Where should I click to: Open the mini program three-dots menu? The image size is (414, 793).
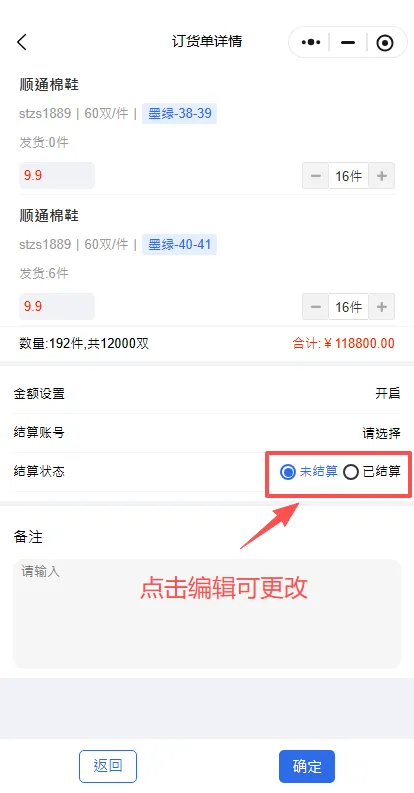[x=311, y=42]
